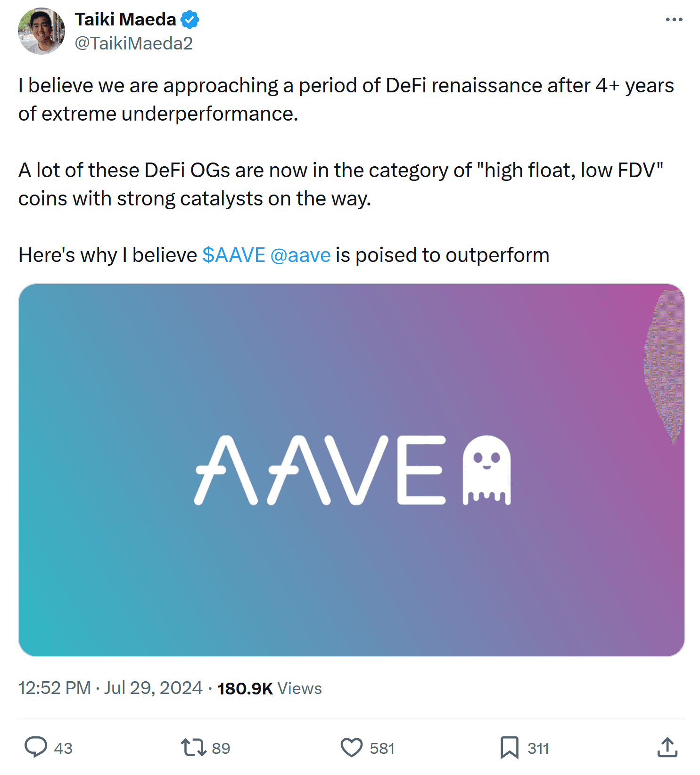700x775 pixels.
Task: Open the @aave mention link
Action: pyautogui.click(x=301, y=255)
